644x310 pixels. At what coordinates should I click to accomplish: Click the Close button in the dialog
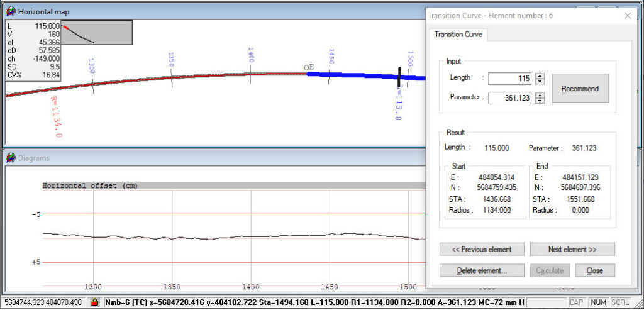[x=595, y=270]
